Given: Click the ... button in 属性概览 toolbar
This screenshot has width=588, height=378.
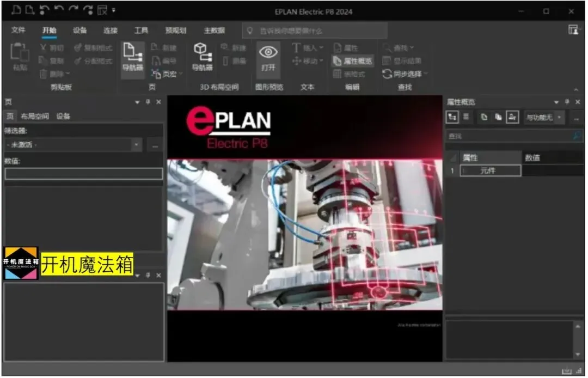Looking at the screenshot, I should coord(577,119).
